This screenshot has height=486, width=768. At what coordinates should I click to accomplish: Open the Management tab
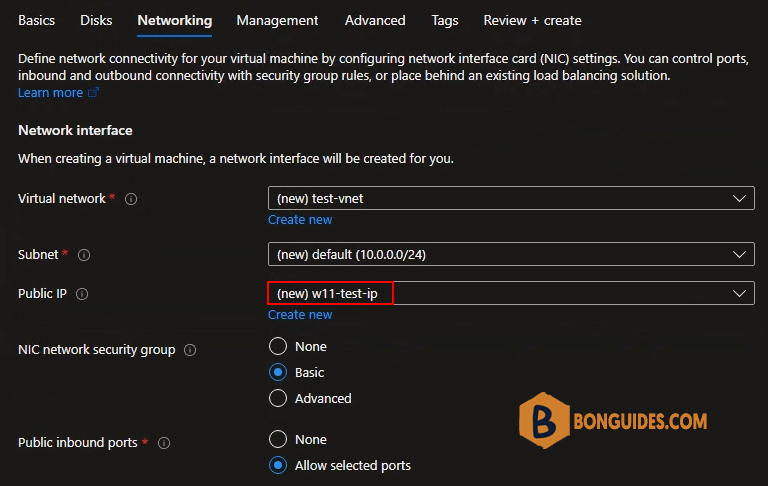click(277, 20)
